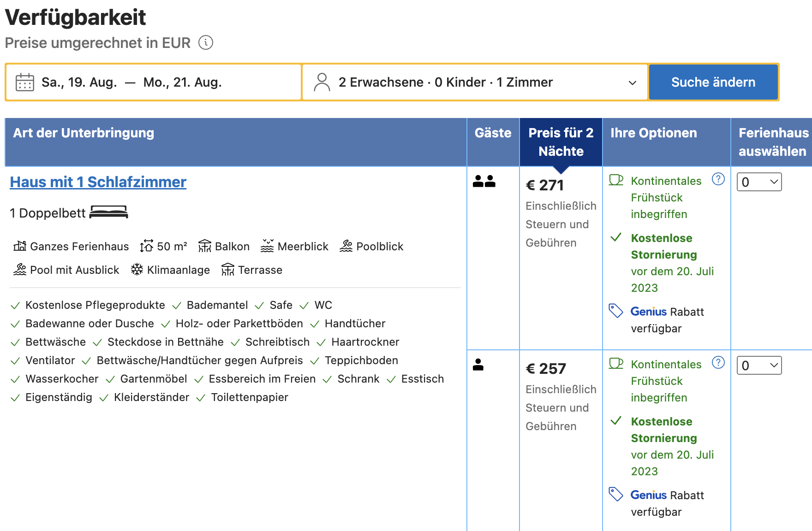Open Haus mit 1 Schlafzimmer link
The width and height of the screenshot is (812, 531).
pos(98,182)
